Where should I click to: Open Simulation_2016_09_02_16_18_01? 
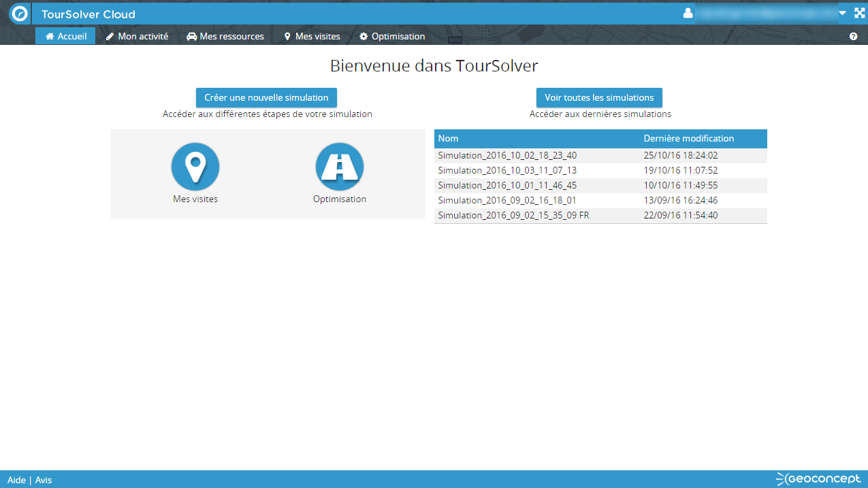pos(507,200)
